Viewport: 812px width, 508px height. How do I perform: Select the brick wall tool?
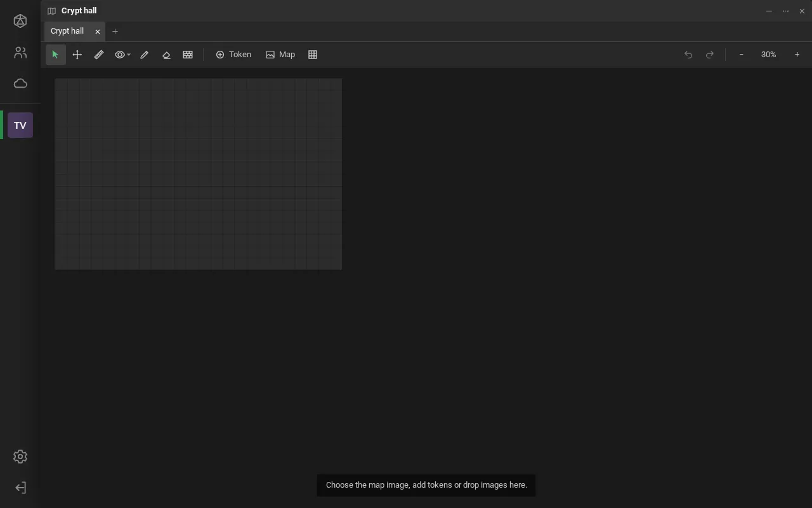[x=188, y=55]
